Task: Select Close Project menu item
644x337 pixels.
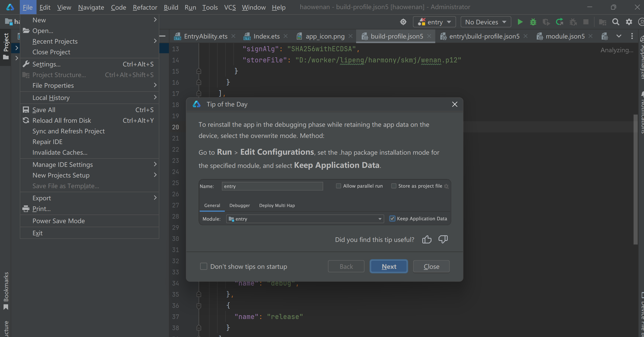Action: (x=89, y=52)
